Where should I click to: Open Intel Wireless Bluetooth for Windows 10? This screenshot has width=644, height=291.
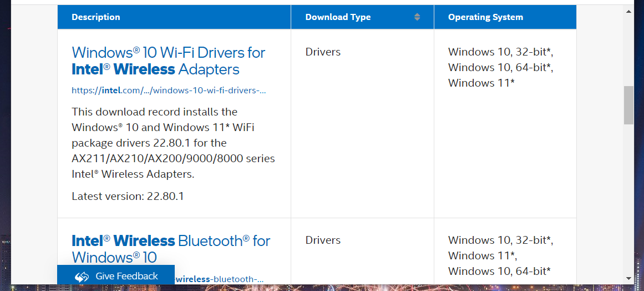(171, 249)
